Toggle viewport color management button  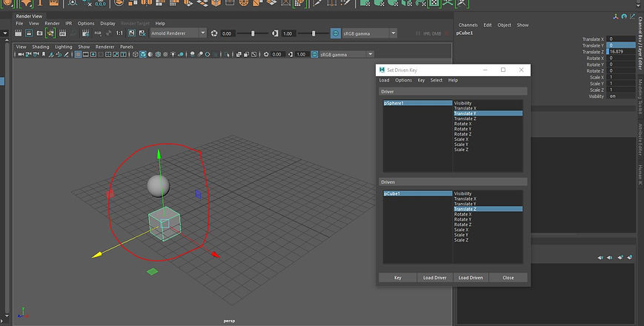tap(315, 54)
